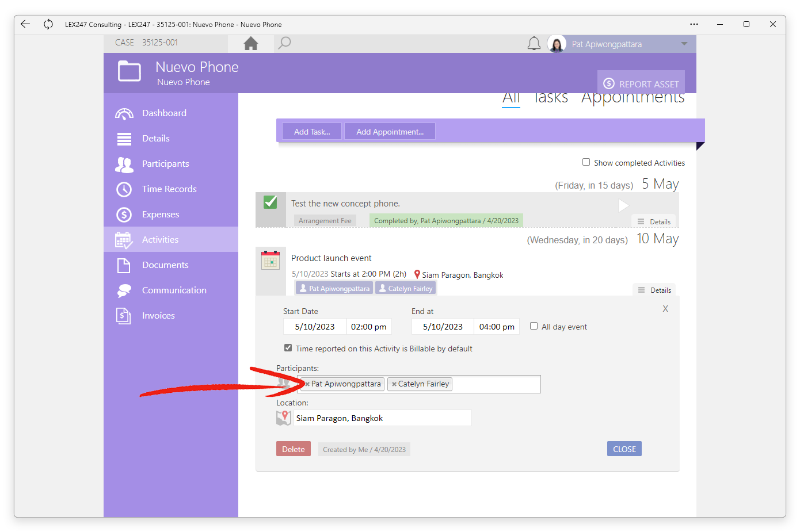Click Pat Apiwongpattara's profile avatar
This screenshot has width=800, height=532.
557,44
